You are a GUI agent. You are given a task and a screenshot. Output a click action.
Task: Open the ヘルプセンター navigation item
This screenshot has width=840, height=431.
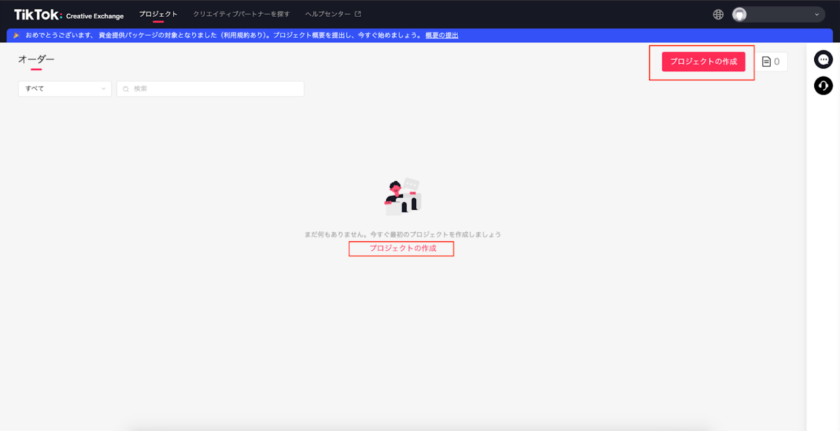click(328, 15)
